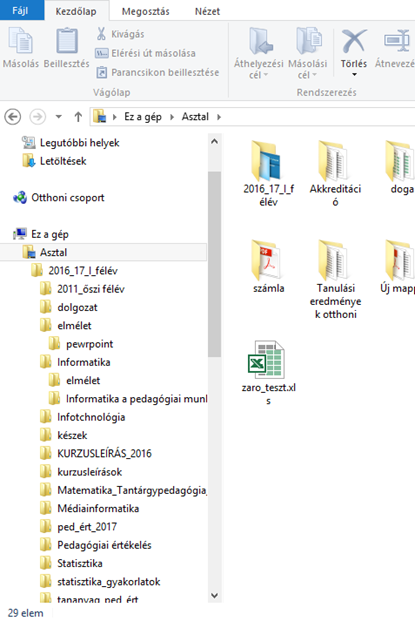The height and width of the screenshot is (621, 415).
Task: Click the Kivágás scissors icon
Action: pyautogui.click(x=101, y=34)
